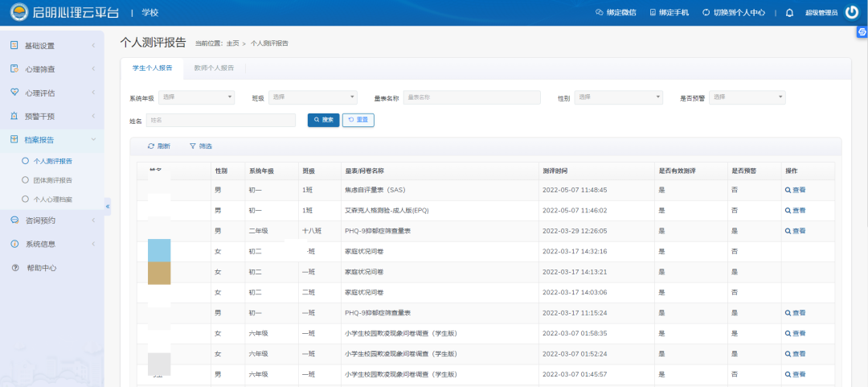868x387 pixels.
Task: Open the 班级 dropdown
Action: pyautogui.click(x=313, y=97)
